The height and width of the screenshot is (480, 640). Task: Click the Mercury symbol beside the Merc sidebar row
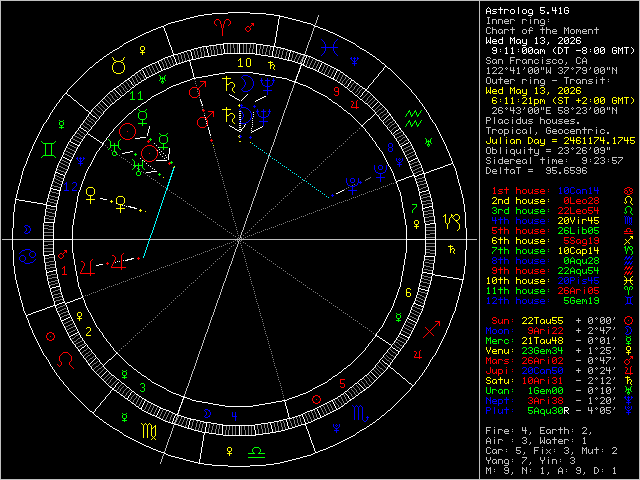coord(629,341)
